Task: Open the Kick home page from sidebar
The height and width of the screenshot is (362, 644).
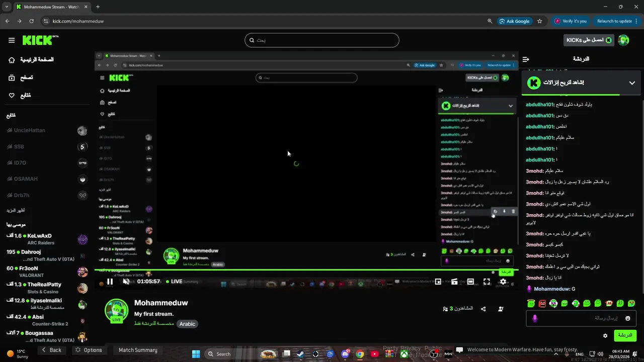Action: (31, 60)
